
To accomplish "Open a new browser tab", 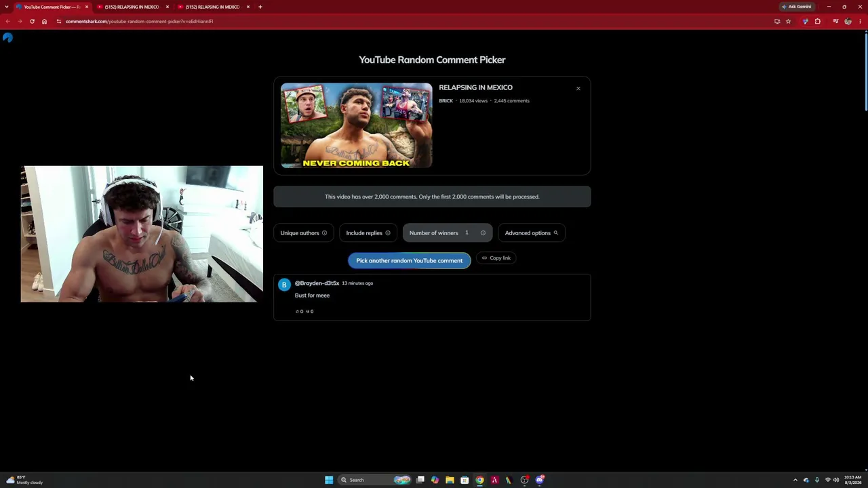I will pyautogui.click(x=260, y=7).
